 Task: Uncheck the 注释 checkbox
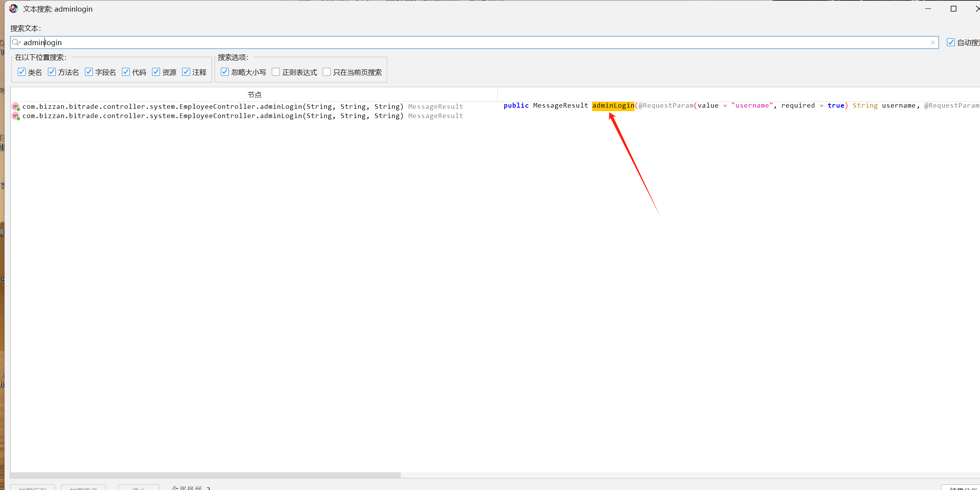tap(186, 72)
